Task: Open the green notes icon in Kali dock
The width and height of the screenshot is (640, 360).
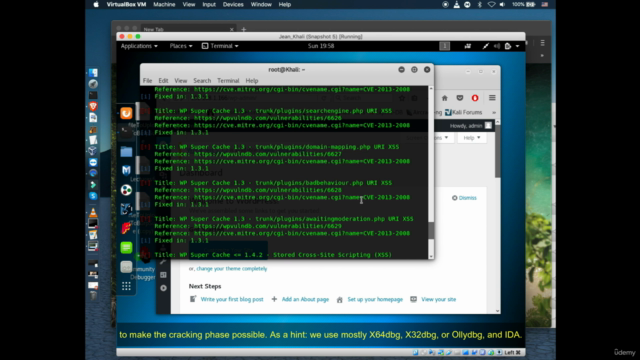Action: 126,247
